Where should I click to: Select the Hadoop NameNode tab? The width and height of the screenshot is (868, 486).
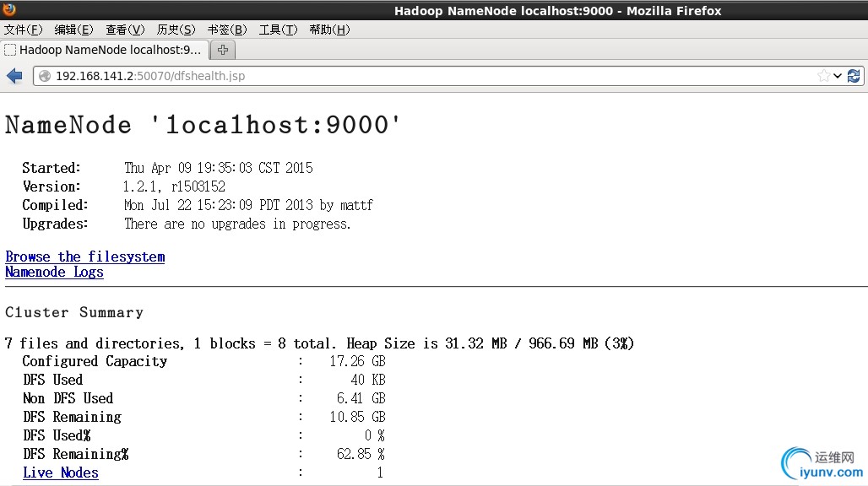pos(105,50)
